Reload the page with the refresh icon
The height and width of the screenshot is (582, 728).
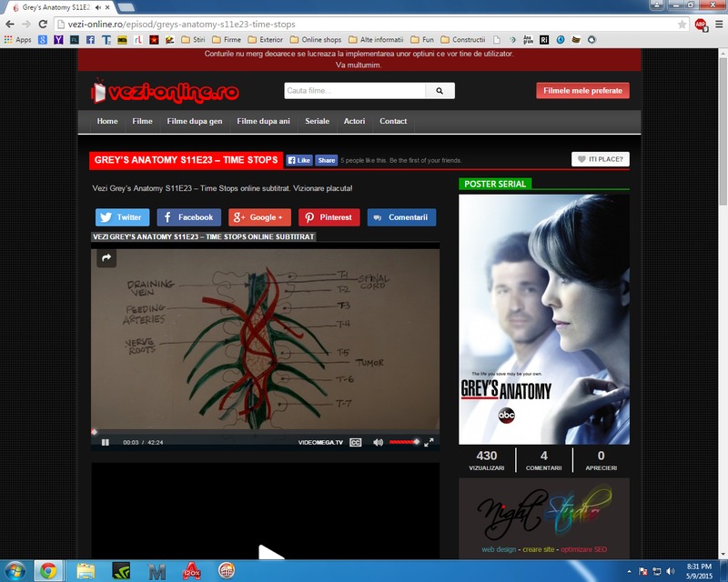click(x=43, y=25)
